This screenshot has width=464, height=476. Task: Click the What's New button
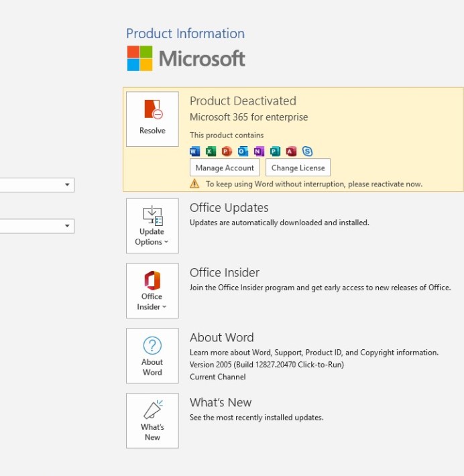coord(152,421)
